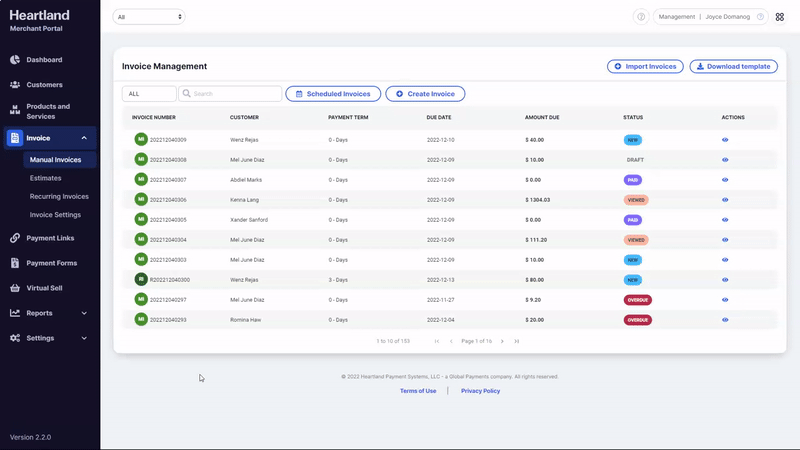Go to previous page of invoices
Viewport: 800px width, 450px height.
[x=451, y=341]
